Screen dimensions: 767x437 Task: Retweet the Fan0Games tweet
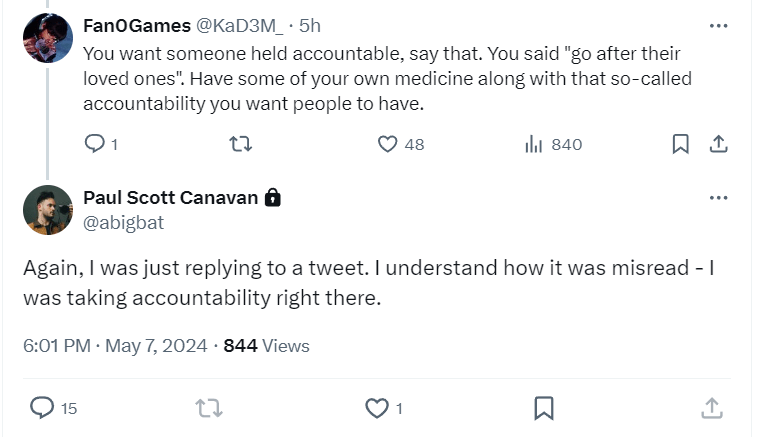pos(240,144)
